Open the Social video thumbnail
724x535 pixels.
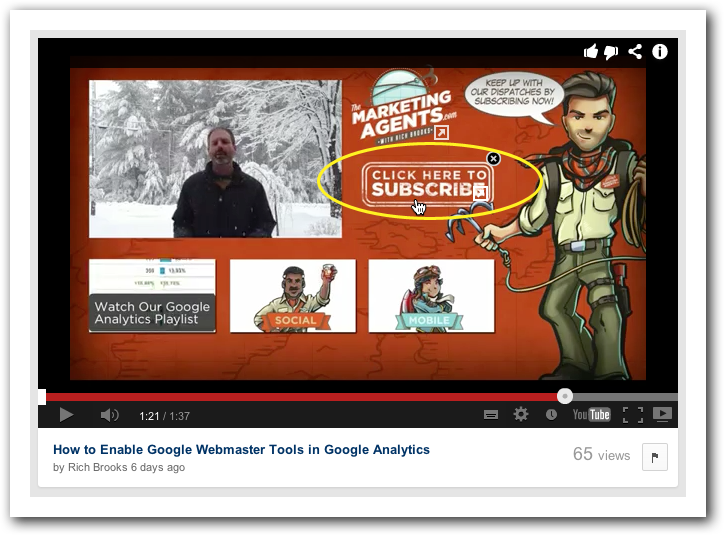point(293,295)
